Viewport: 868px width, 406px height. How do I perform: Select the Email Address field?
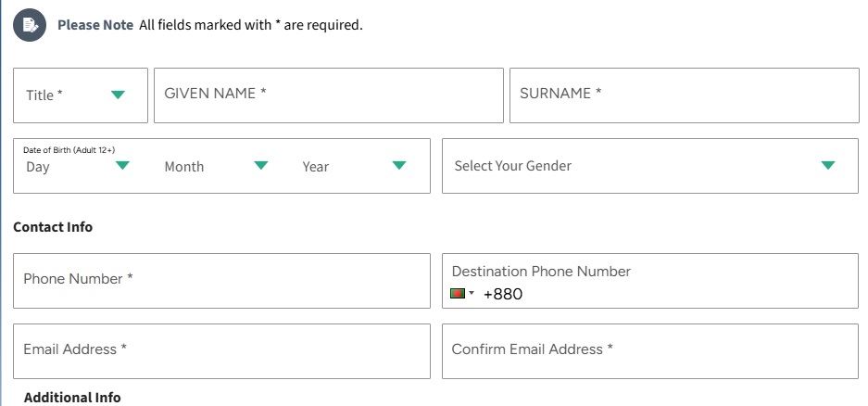point(221,351)
